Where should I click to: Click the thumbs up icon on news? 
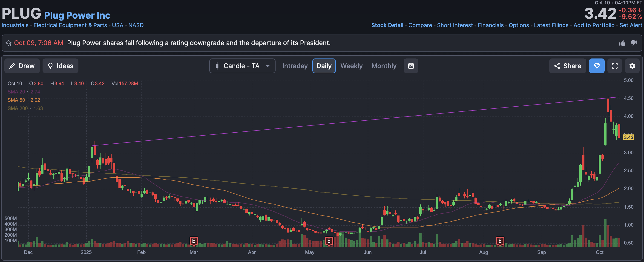point(622,43)
